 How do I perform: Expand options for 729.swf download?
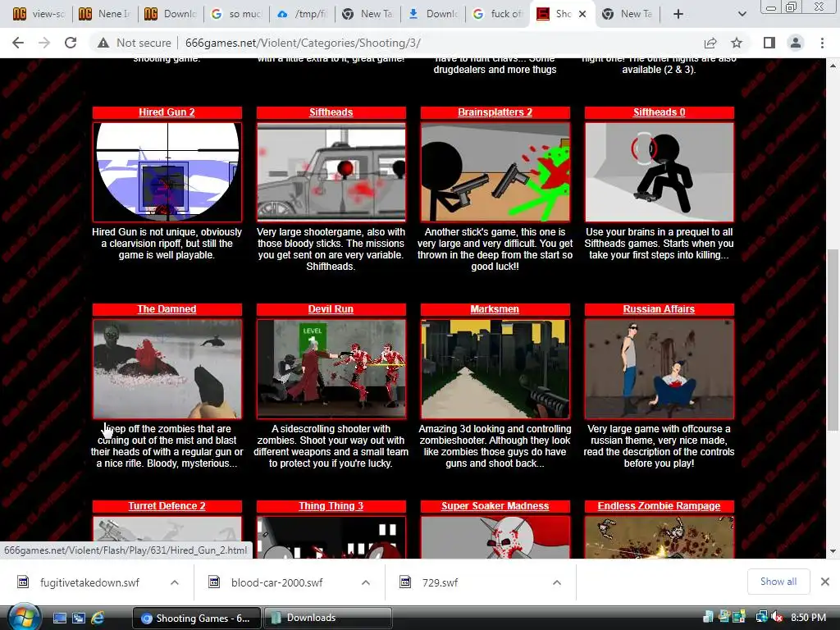tap(557, 582)
